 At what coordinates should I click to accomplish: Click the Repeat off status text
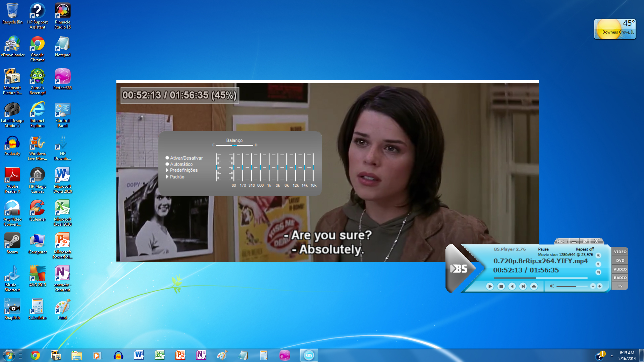click(585, 249)
